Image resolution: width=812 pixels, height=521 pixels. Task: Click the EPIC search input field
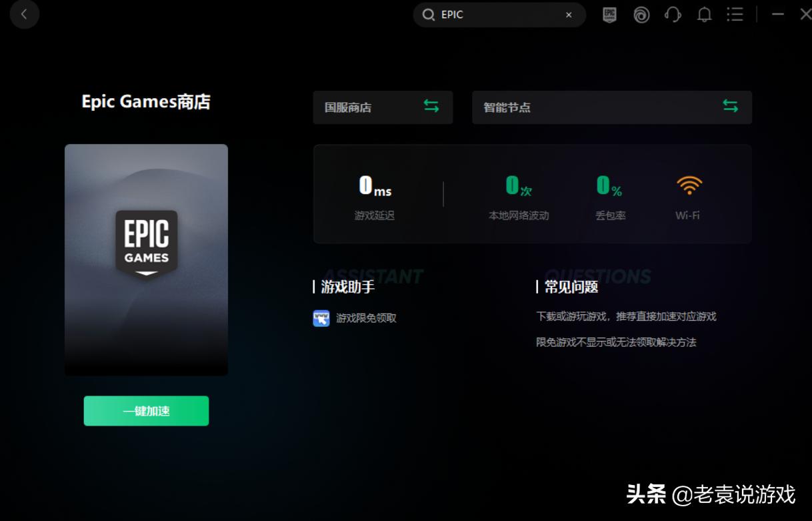point(499,15)
